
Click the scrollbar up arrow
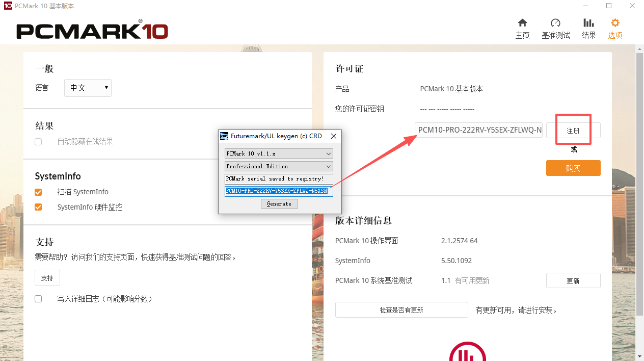pos(639,48)
